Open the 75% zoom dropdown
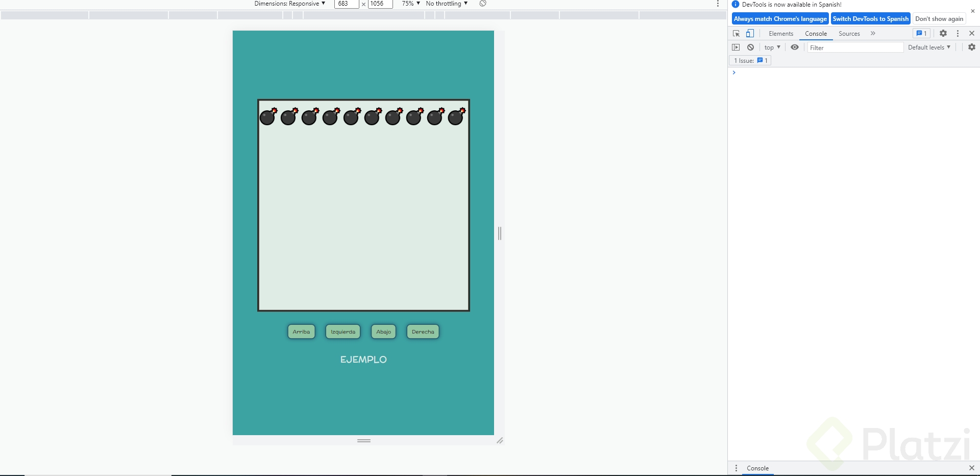 410,4
